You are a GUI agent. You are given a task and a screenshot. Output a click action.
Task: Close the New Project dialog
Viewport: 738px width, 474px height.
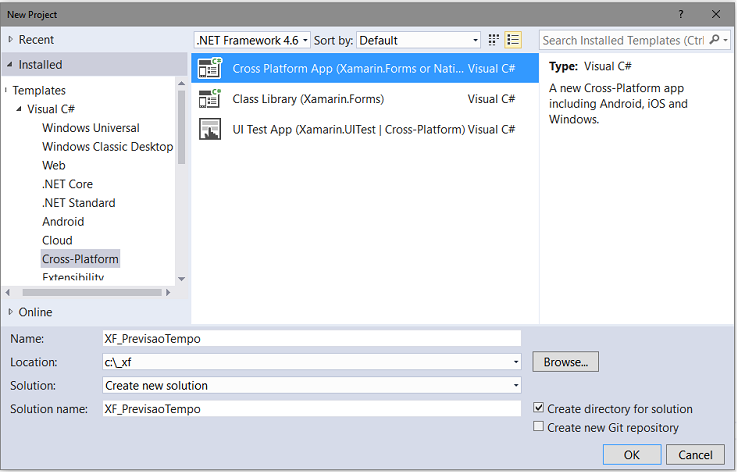(716, 14)
